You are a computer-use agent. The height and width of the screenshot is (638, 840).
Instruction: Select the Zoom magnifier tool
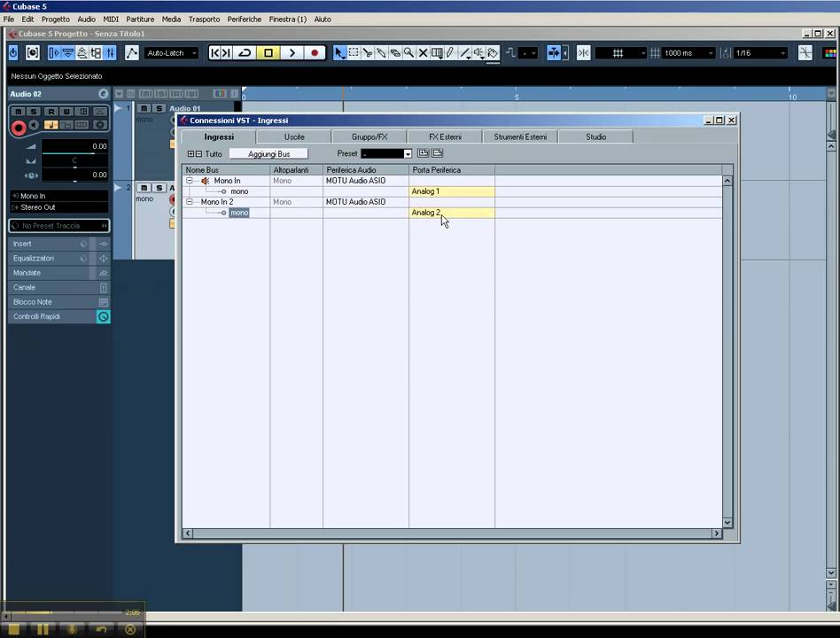click(408, 52)
